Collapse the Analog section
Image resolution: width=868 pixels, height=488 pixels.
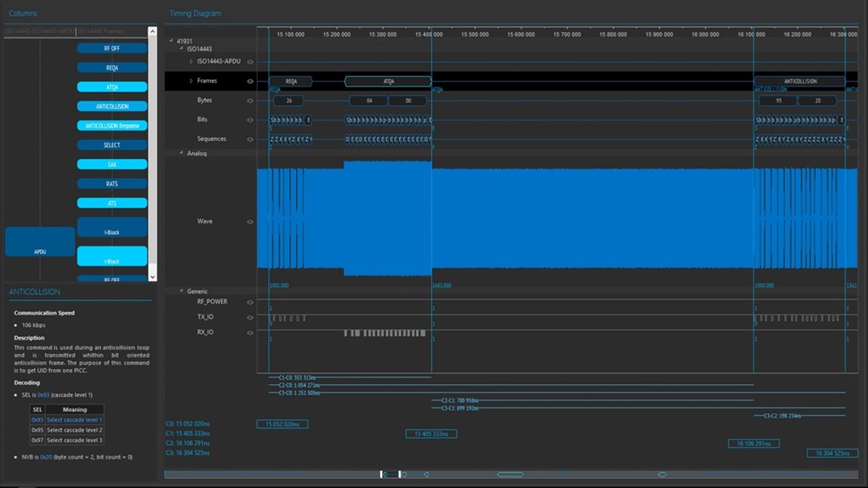tap(181, 153)
